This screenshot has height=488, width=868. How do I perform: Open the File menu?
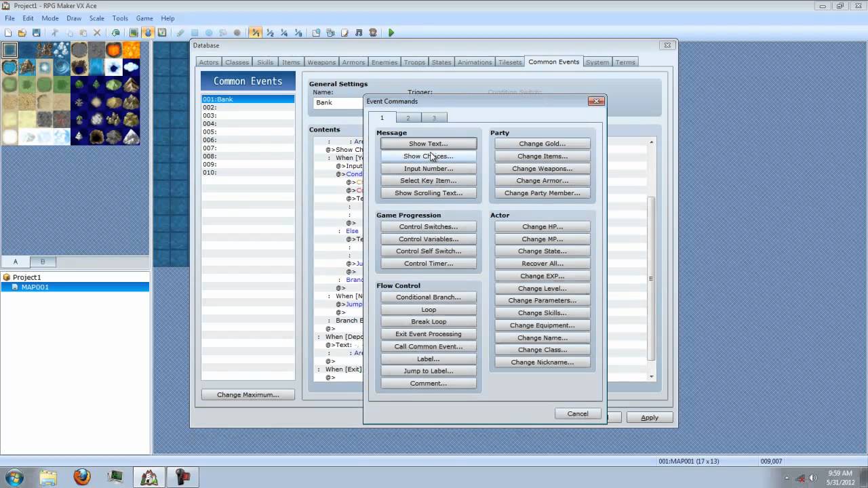coord(10,18)
